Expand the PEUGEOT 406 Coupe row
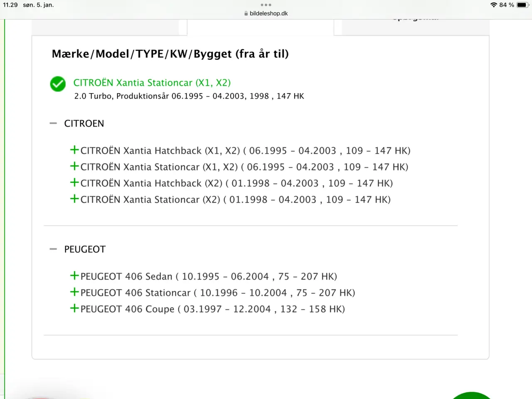 pyautogui.click(x=74, y=308)
